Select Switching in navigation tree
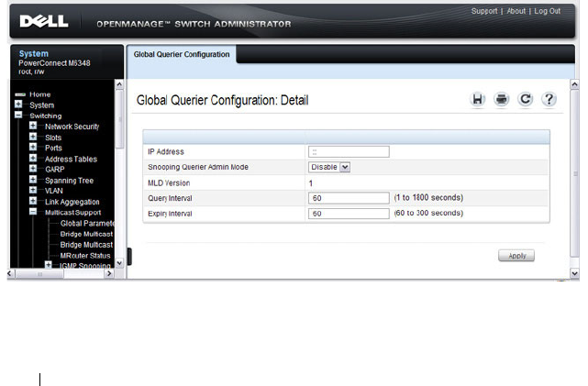 pyautogui.click(x=46, y=116)
